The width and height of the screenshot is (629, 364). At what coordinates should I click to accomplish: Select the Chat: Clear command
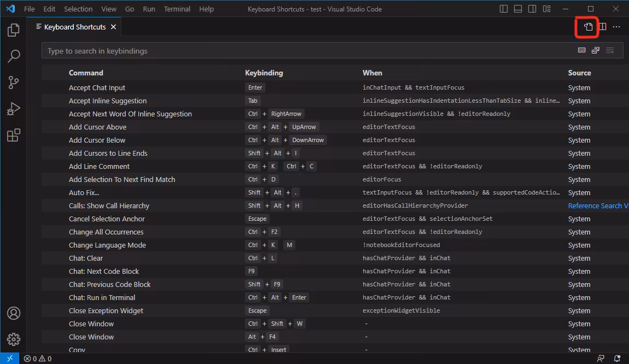click(x=85, y=258)
